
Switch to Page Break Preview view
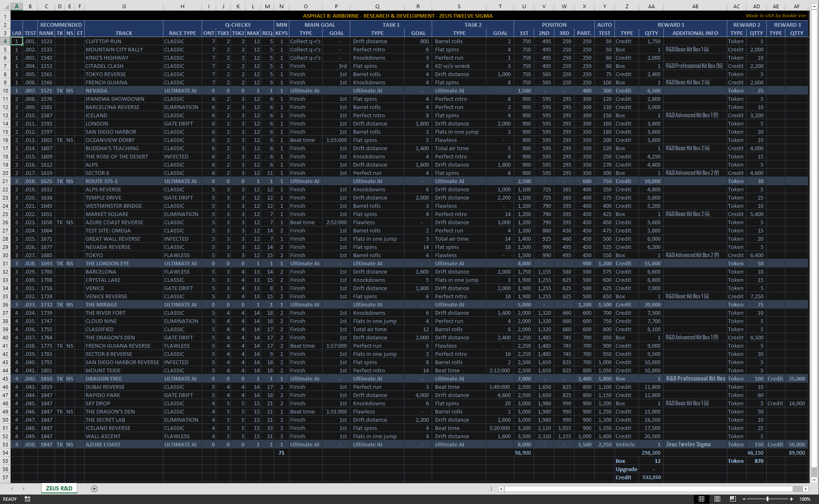[x=733, y=499]
